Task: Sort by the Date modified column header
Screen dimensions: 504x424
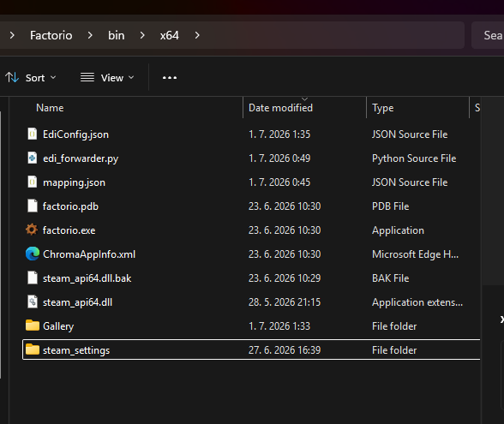Action: (x=280, y=108)
